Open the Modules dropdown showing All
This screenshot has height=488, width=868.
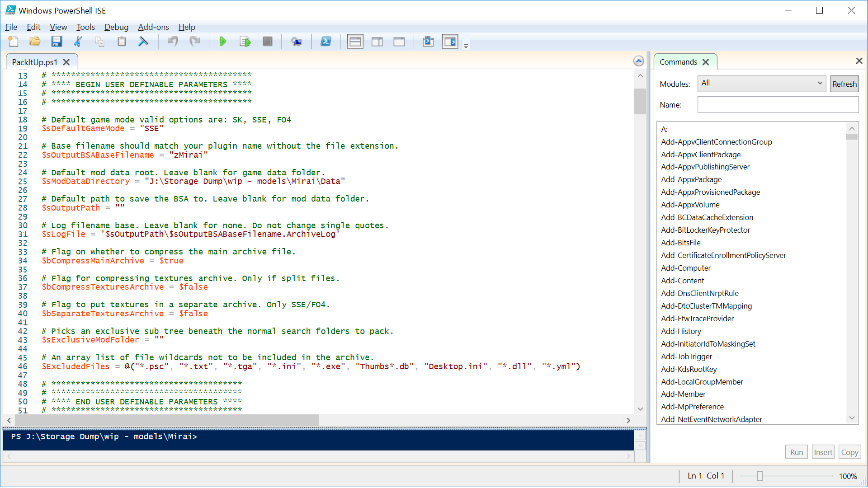tap(762, 84)
